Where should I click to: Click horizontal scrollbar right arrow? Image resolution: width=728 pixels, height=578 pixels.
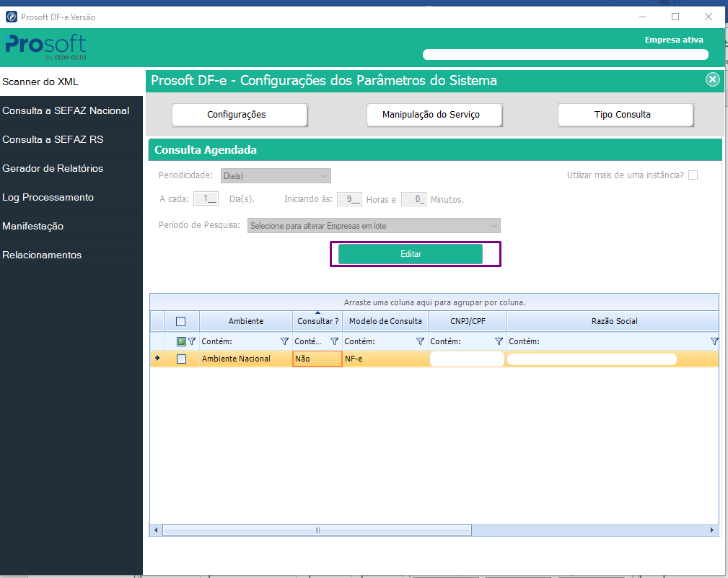point(711,530)
